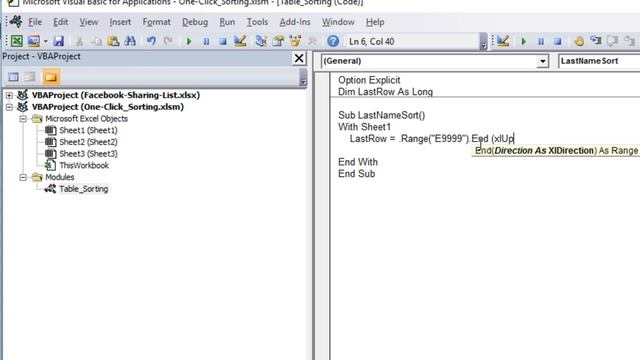Viewport: 640px width, 360px height.
Task: Select the Table_Sorting module
Action: [x=83, y=189]
